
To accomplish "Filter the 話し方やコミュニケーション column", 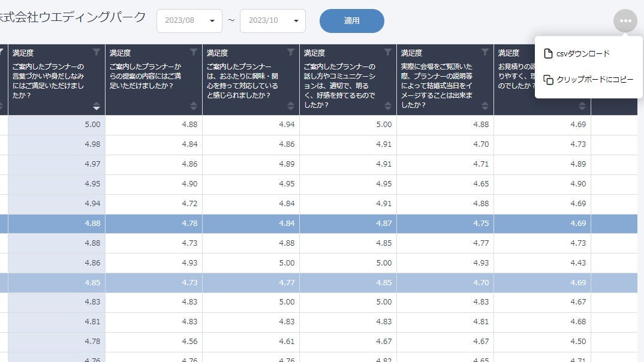I will [388, 52].
